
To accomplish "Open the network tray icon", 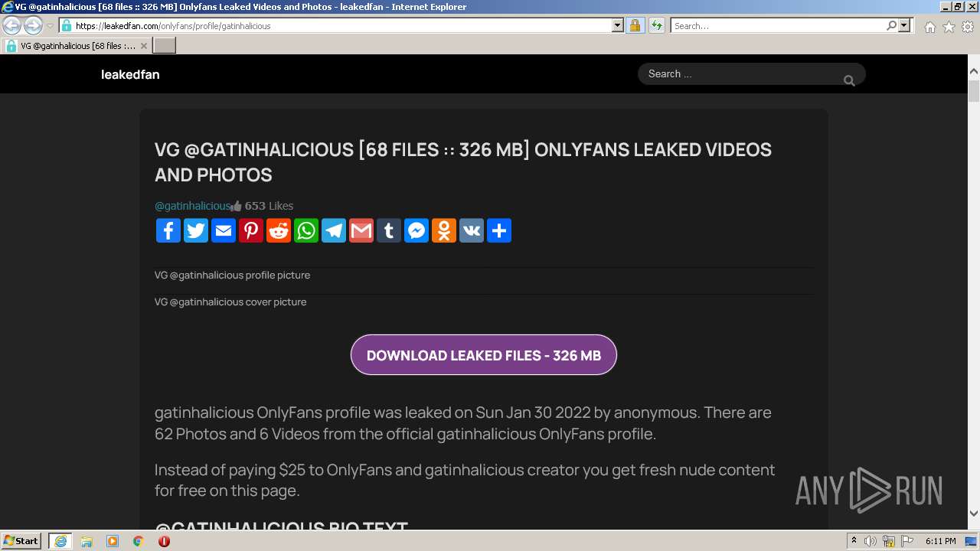I will [889, 541].
